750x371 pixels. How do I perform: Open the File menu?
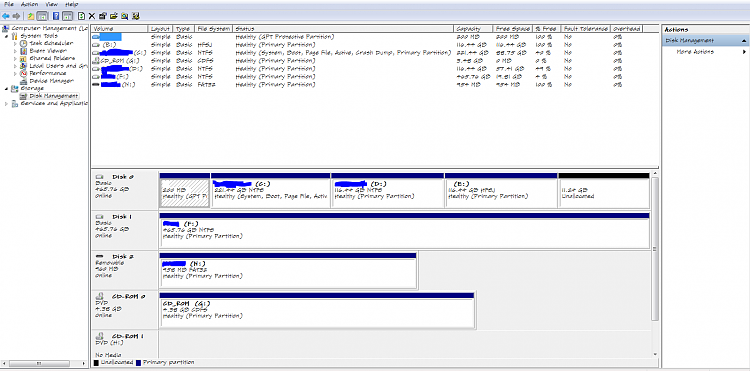click(x=9, y=4)
